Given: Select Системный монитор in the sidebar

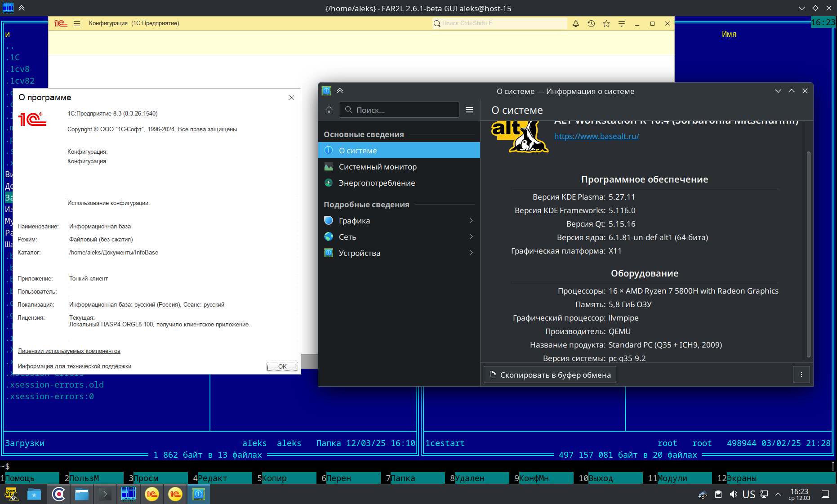Looking at the screenshot, I should (399, 167).
